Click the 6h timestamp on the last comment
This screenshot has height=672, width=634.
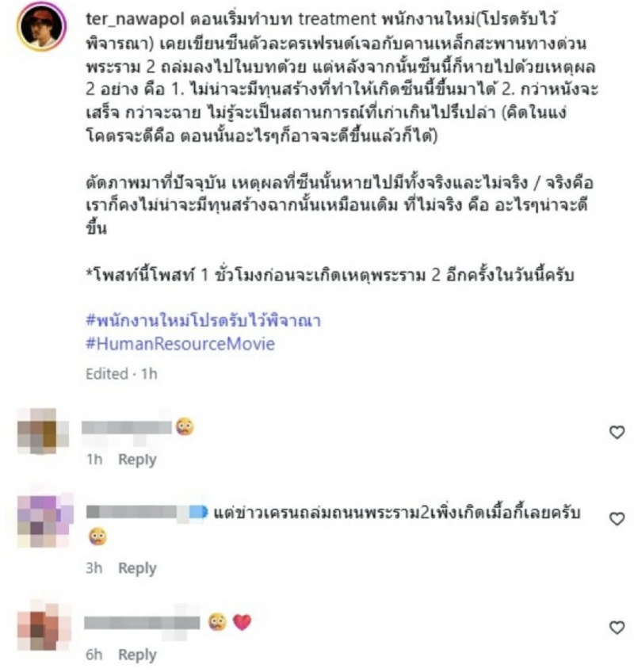pos(94,655)
